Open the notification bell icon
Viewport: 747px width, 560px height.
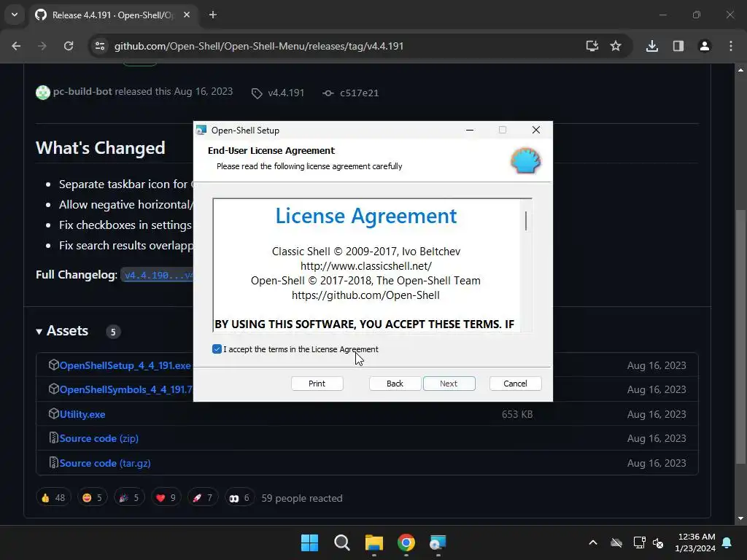click(727, 542)
